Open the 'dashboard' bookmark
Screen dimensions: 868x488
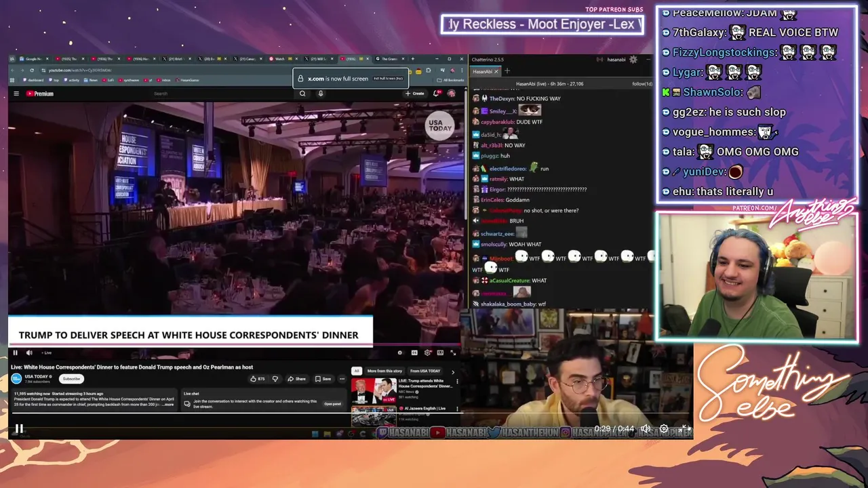point(33,80)
